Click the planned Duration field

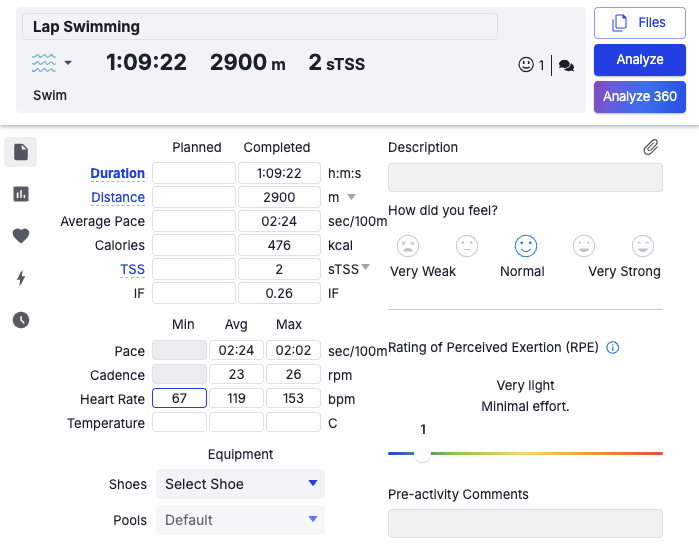[194, 173]
